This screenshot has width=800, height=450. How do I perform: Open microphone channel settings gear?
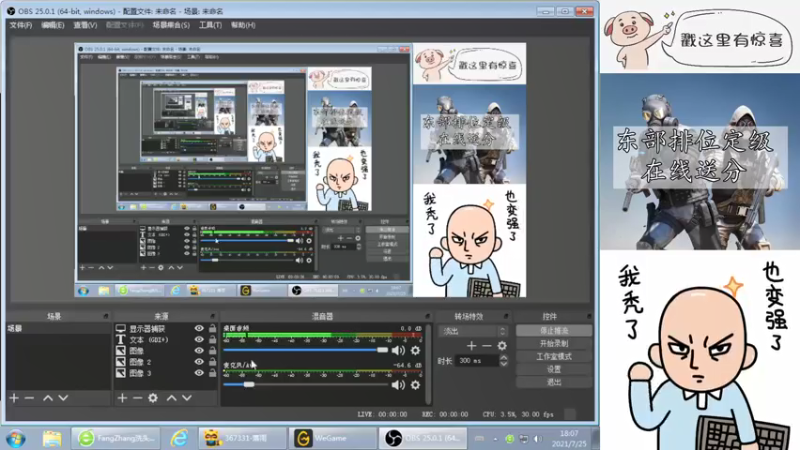(x=415, y=385)
